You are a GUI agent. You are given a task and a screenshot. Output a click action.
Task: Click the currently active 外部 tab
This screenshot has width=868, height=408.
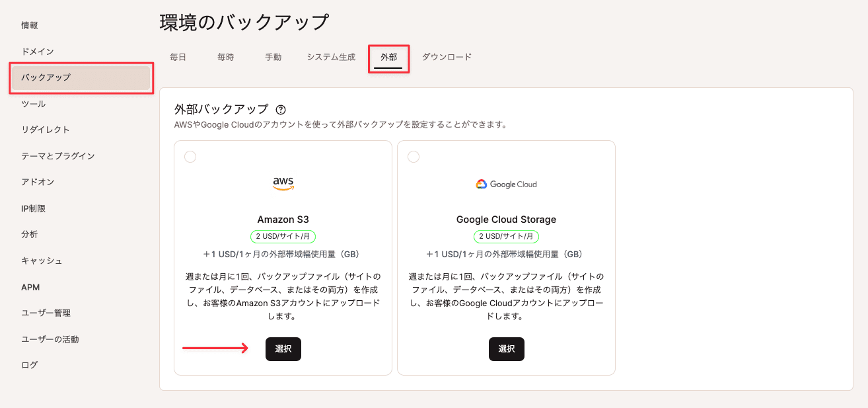[x=387, y=57]
